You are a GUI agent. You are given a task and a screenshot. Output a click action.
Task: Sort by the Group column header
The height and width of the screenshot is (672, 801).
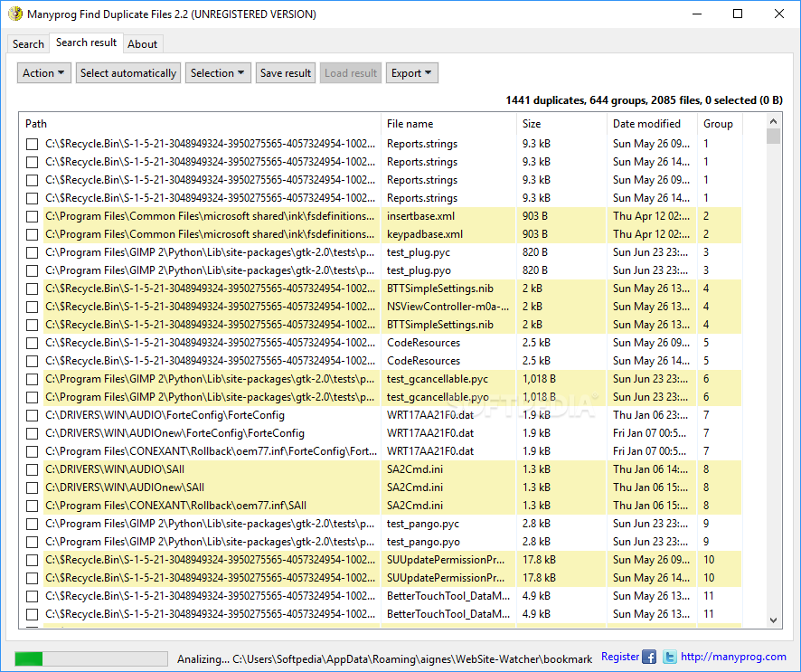click(718, 124)
